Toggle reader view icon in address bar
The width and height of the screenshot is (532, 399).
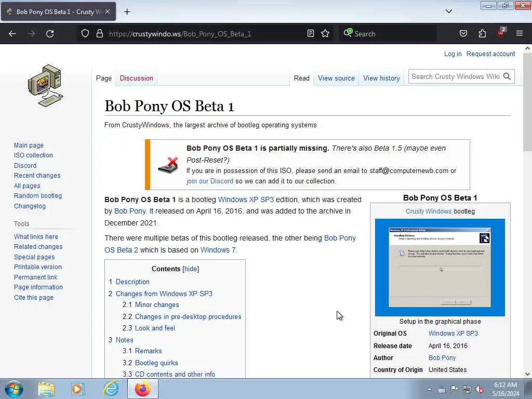point(311,33)
